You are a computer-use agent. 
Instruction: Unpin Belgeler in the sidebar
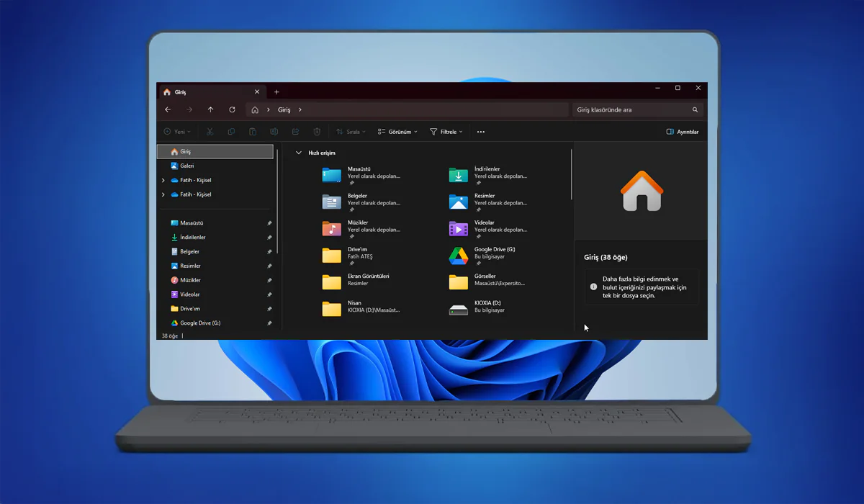pyautogui.click(x=269, y=252)
